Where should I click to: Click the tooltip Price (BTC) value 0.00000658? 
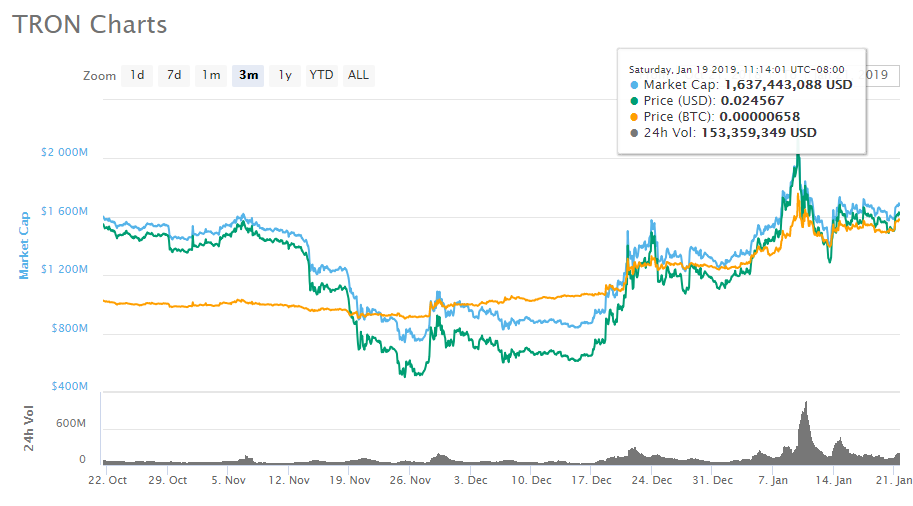[760, 117]
